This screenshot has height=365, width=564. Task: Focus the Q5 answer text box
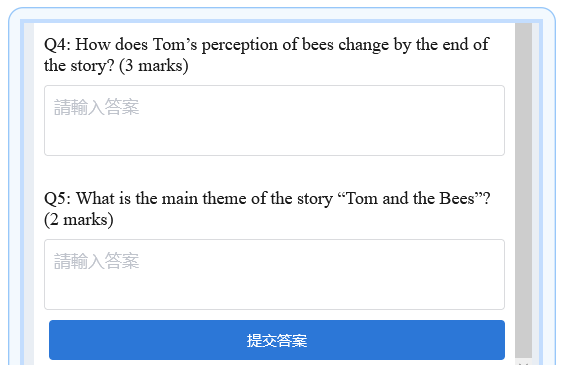coord(274,274)
